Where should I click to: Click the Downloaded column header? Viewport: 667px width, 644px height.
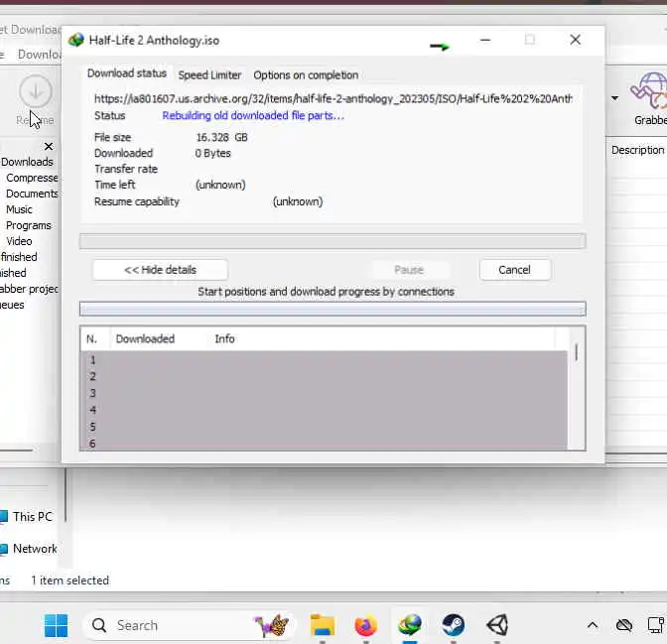[145, 338]
